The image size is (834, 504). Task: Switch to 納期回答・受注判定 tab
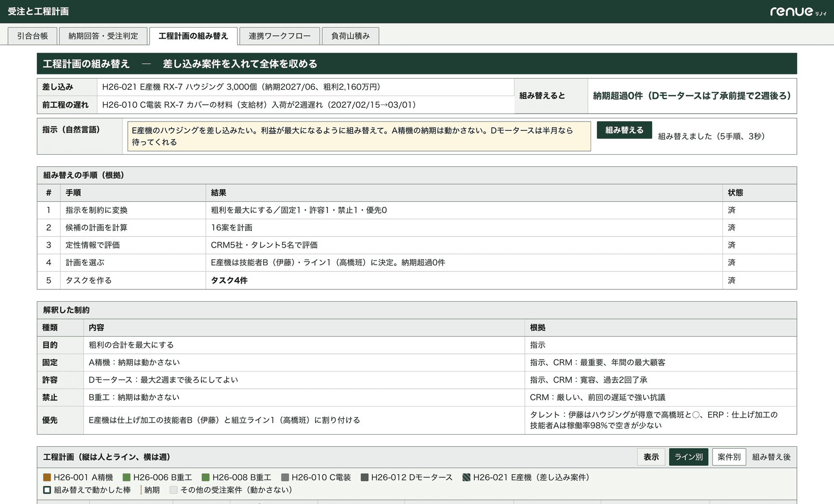[x=103, y=36]
